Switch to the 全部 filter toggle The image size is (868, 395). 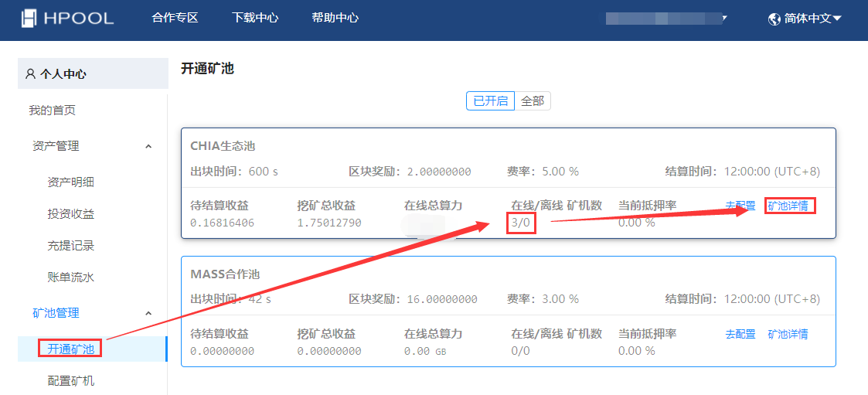point(533,101)
